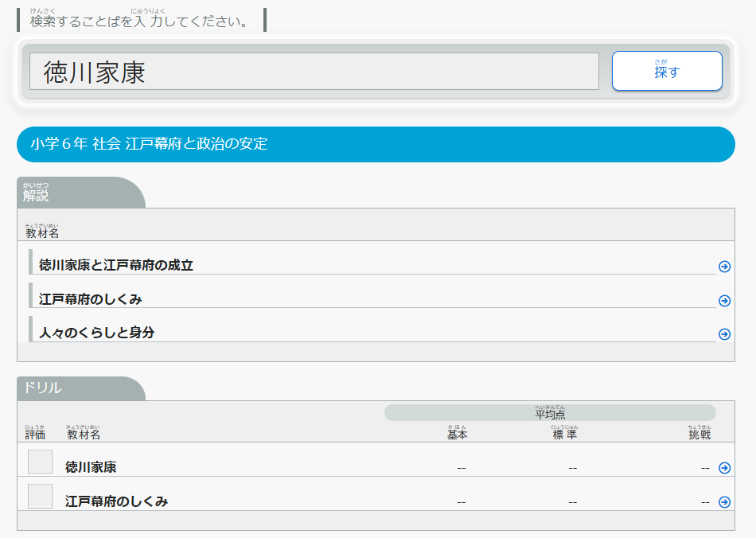This screenshot has width=756, height=538.
Task: Open 江戸幕府のしくみ in the 解説 list
Action: click(91, 299)
